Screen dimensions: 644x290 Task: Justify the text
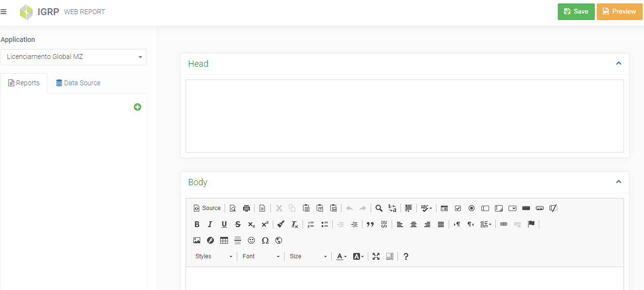point(441,224)
